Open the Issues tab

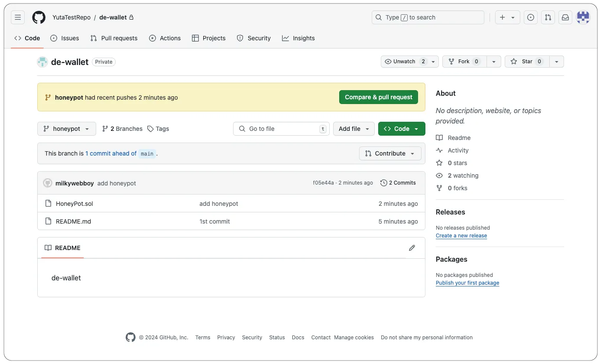pyautogui.click(x=65, y=38)
